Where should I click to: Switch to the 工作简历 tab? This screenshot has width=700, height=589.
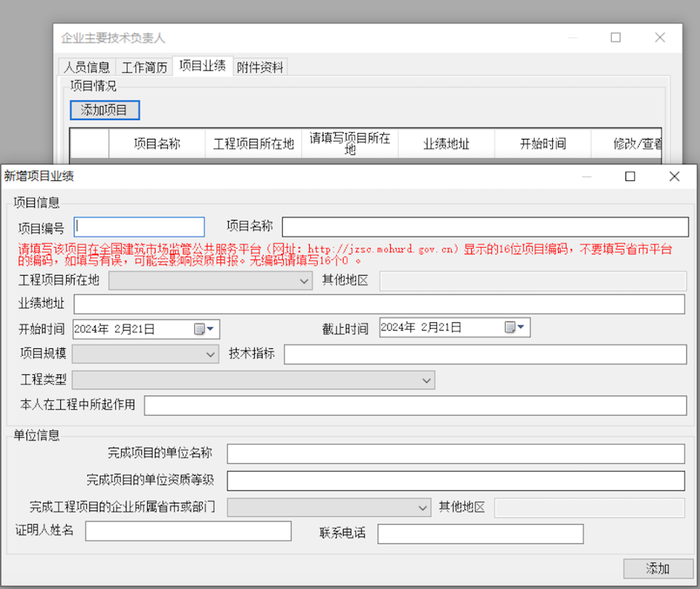[145, 67]
